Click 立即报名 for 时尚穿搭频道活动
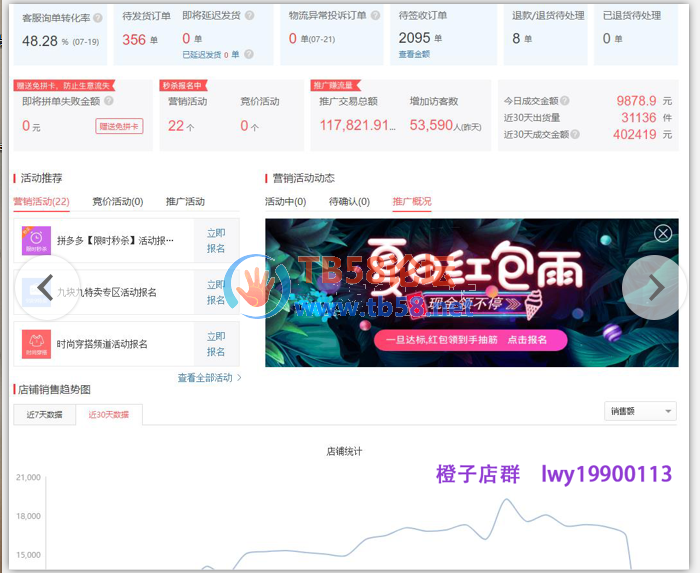700x573 pixels. click(x=216, y=344)
